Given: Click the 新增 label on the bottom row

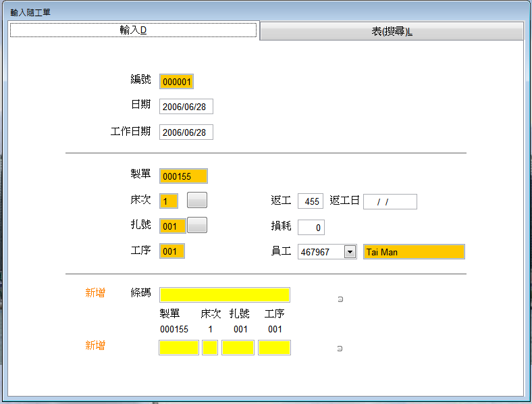Looking at the screenshot, I should click(x=95, y=346).
